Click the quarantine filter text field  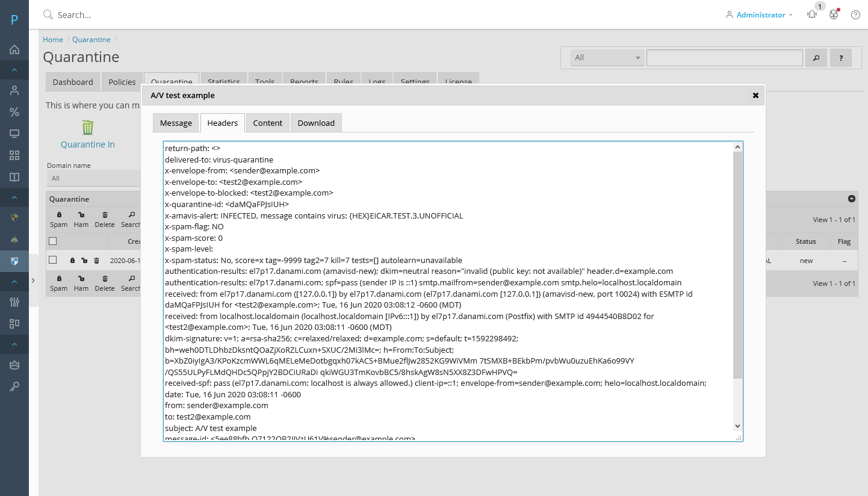[725, 58]
